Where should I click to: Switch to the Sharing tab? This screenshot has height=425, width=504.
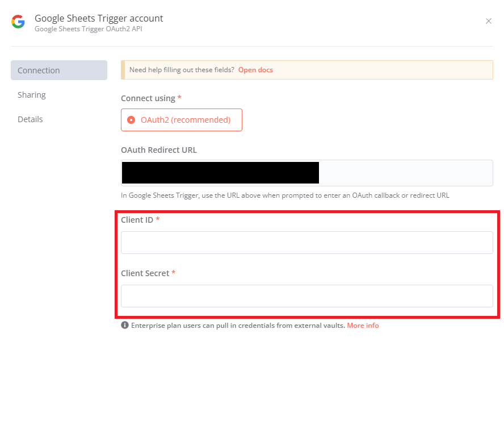(32, 95)
